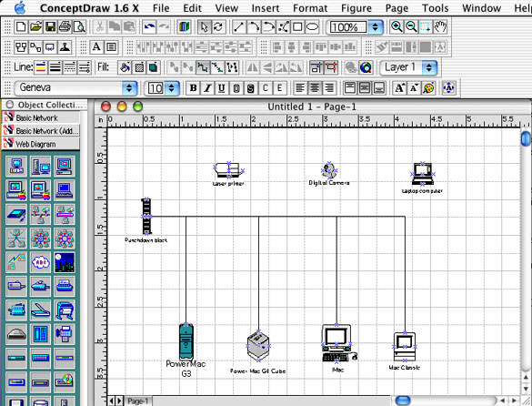Toggle Outline text style
This screenshot has height=406, width=532.
click(236, 88)
